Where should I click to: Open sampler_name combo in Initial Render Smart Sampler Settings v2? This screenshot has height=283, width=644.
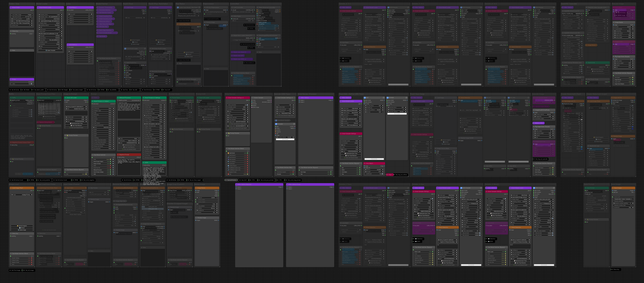[x=238, y=107]
